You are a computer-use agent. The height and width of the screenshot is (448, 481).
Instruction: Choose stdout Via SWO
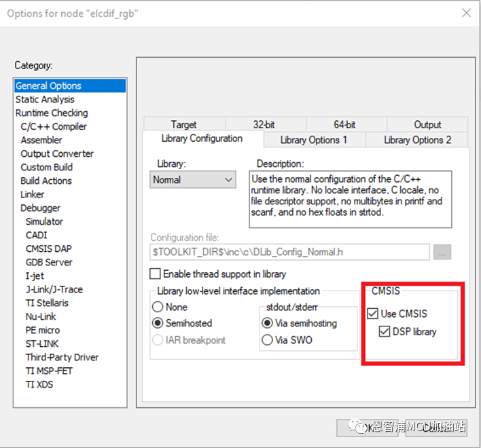click(x=267, y=340)
